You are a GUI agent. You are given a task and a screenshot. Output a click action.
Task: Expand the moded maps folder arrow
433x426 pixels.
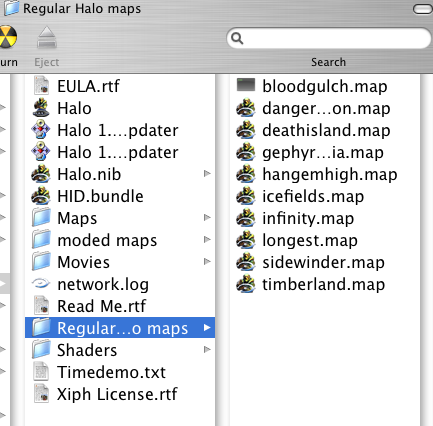(x=207, y=240)
